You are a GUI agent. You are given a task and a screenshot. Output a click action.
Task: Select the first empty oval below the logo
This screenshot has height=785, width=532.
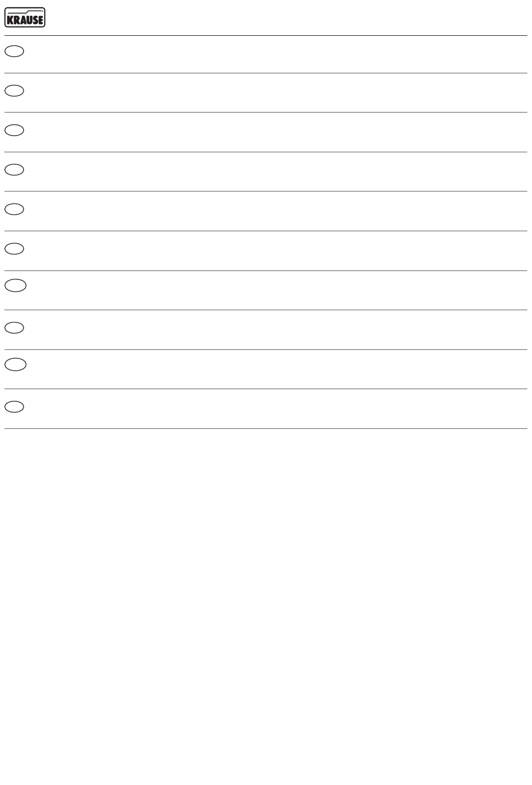[15, 52]
